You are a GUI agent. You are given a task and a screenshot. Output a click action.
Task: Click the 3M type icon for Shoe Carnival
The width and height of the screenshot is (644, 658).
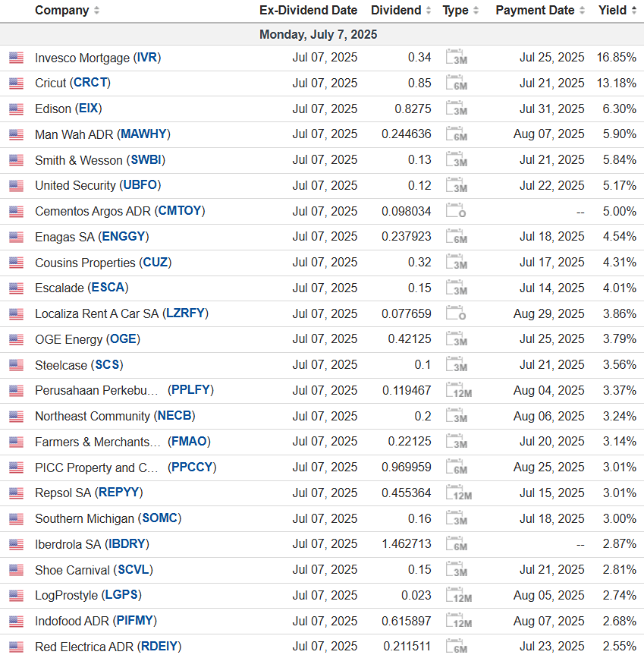[x=457, y=570]
